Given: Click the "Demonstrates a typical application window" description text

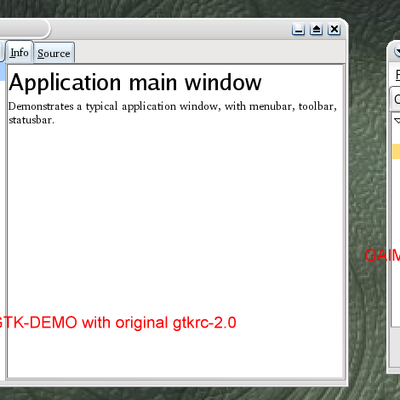Looking at the screenshot, I should [172, 113].
